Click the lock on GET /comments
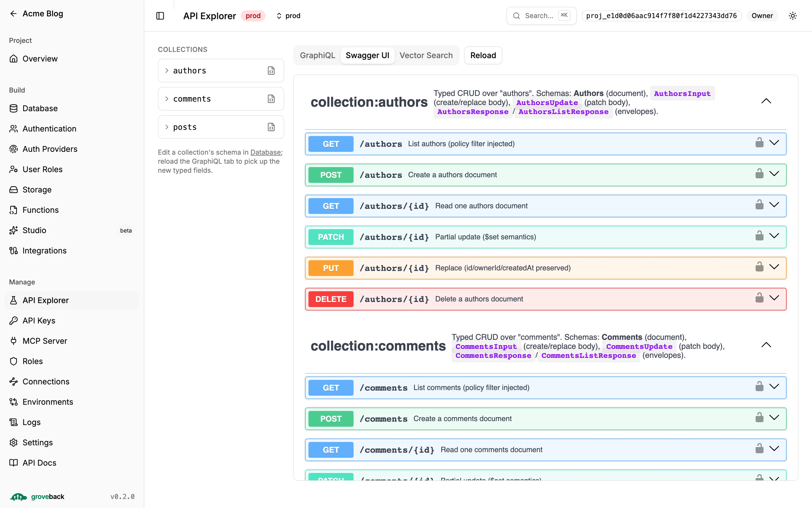 pos(759,386)
